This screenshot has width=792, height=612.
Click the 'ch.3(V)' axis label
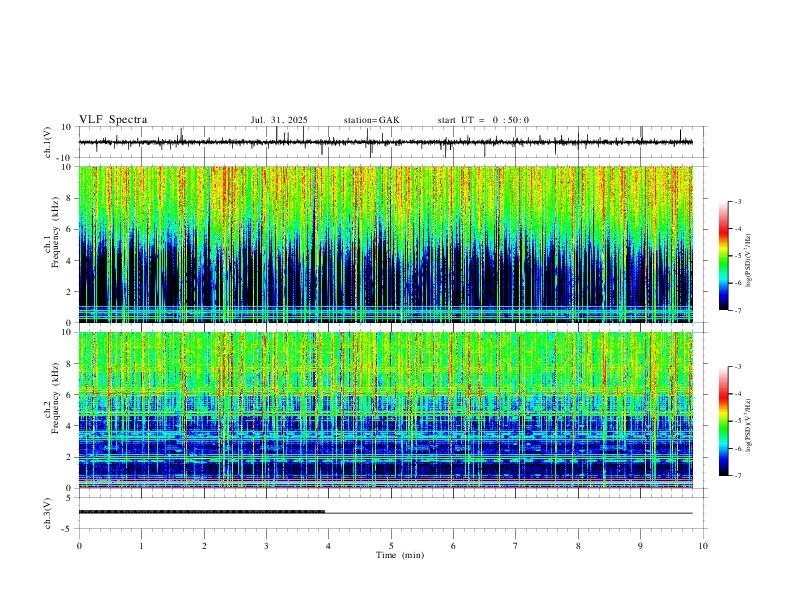tap(47, 513)
